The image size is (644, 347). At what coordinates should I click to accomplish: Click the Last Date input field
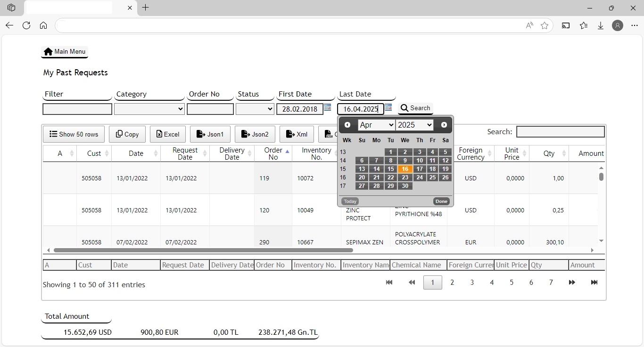click(x=361, y=109)
